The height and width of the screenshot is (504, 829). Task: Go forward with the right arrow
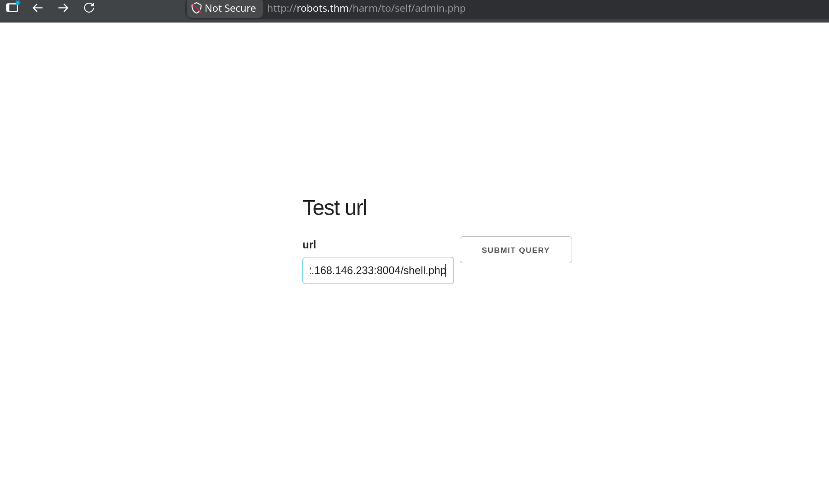click(63, 8)
